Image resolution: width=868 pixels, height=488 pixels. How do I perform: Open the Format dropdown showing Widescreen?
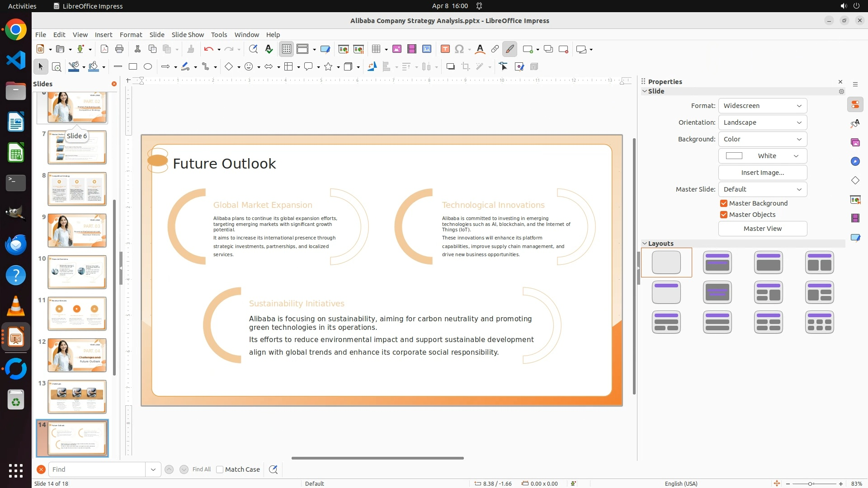[x=762, y=106]
